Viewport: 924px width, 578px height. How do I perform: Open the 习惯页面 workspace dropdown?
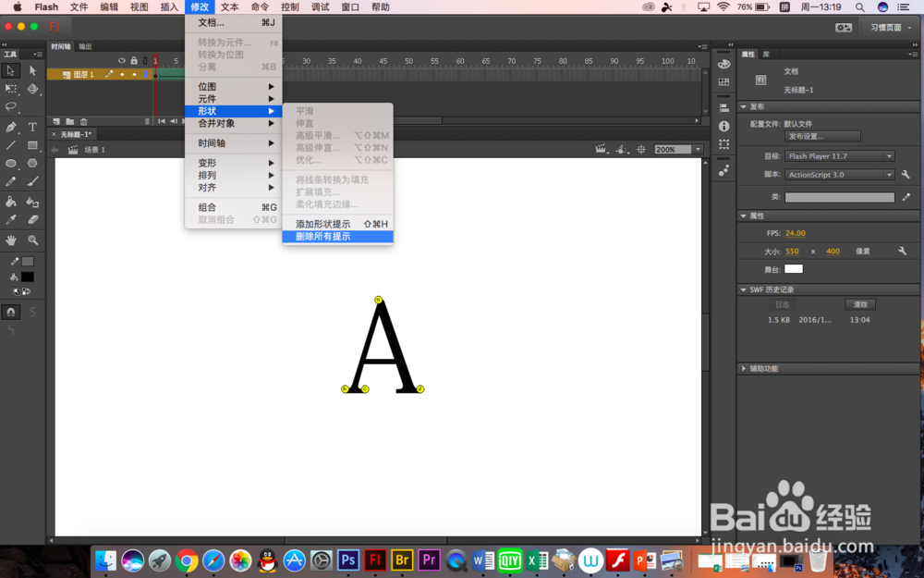click(890, 28)
